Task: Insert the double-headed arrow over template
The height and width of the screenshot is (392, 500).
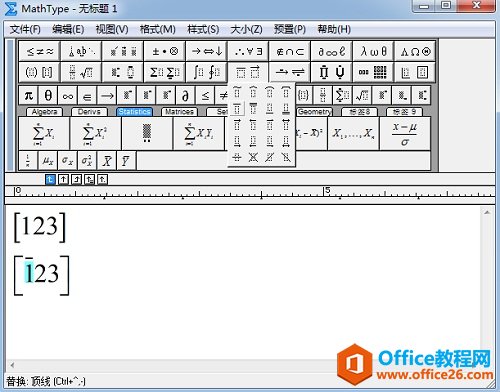Action: [x=286, y=124]
